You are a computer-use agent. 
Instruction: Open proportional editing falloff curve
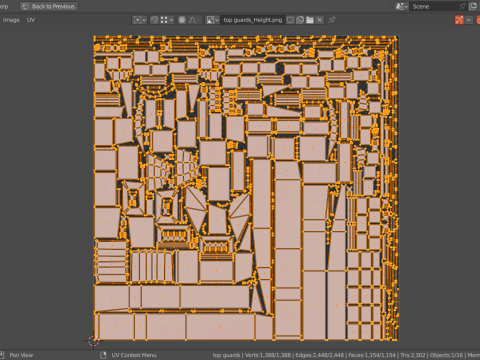point(194,20)
